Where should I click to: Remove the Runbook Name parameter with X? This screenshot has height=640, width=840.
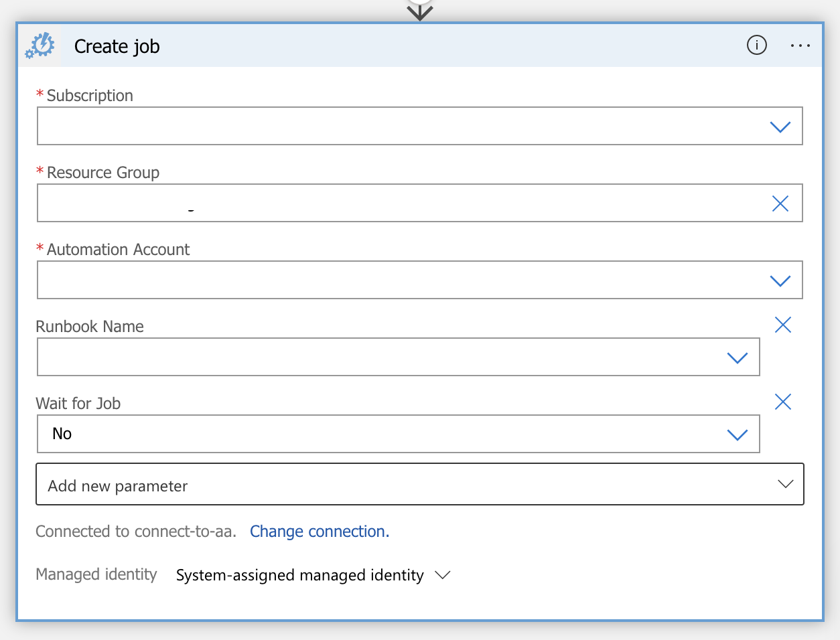coord(782,325)
